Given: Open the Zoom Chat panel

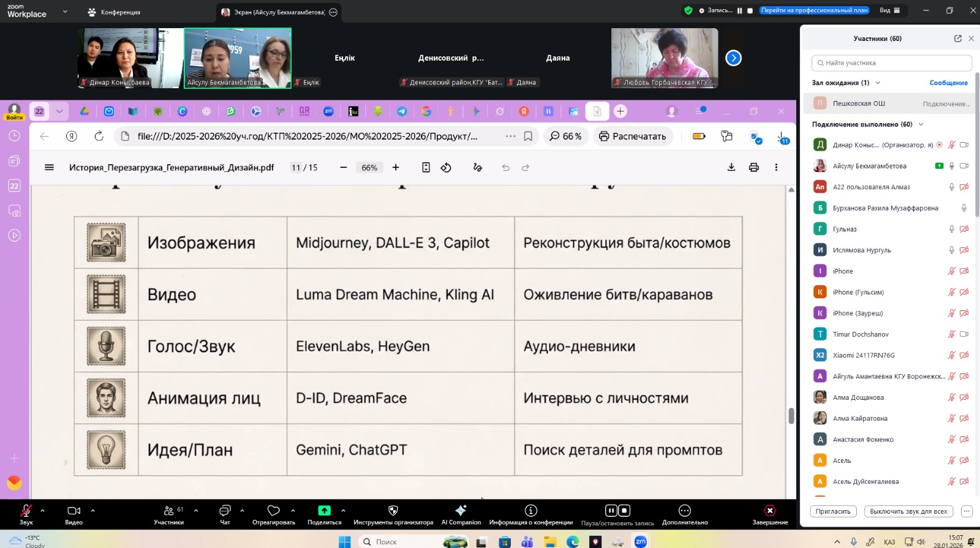Looking at the screenshot, I should [x=225, y=511].
